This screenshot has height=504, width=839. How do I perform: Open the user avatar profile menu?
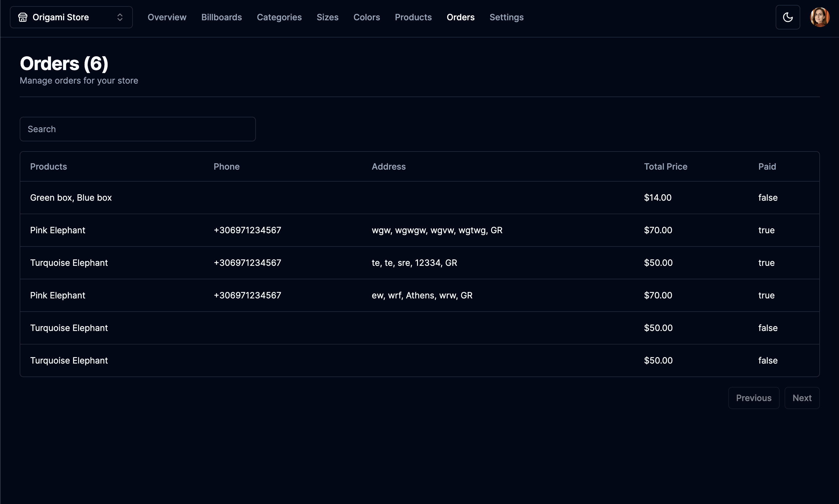click(819, 17)
